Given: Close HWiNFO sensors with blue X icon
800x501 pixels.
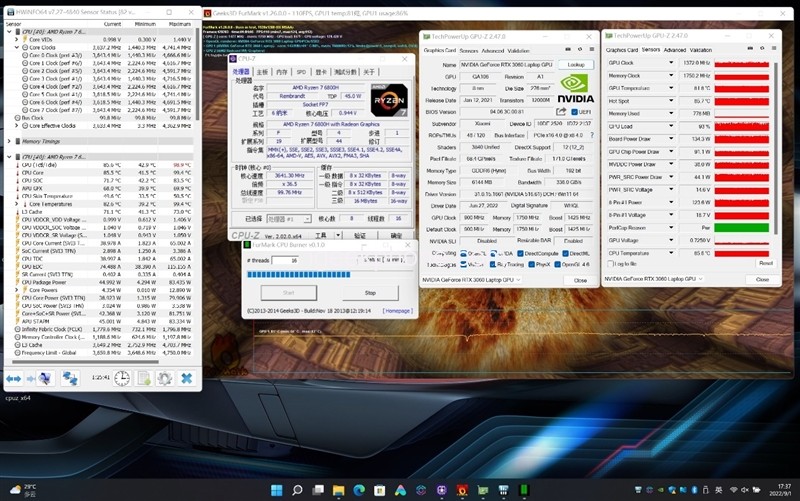Looking at the screenshot, I should pyautogui.click(x=186, y=378).
